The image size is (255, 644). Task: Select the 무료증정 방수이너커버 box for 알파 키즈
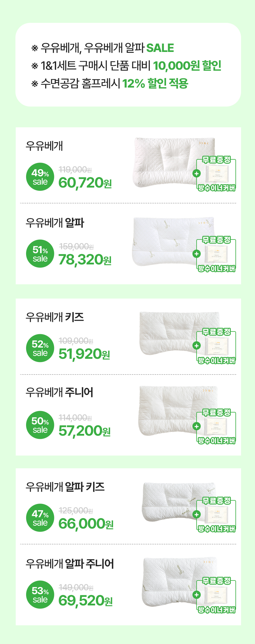pyautogui.click(x=216, y=515)
